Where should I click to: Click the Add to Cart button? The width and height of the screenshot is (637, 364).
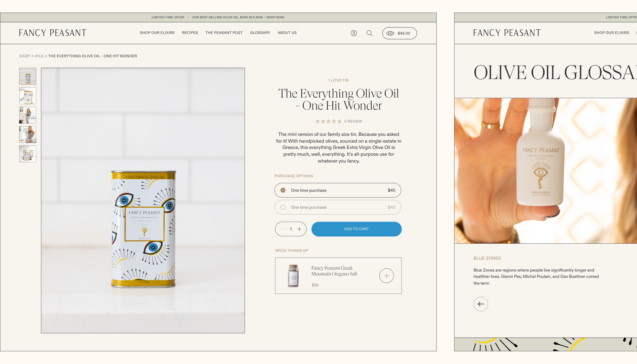(356, 229)
